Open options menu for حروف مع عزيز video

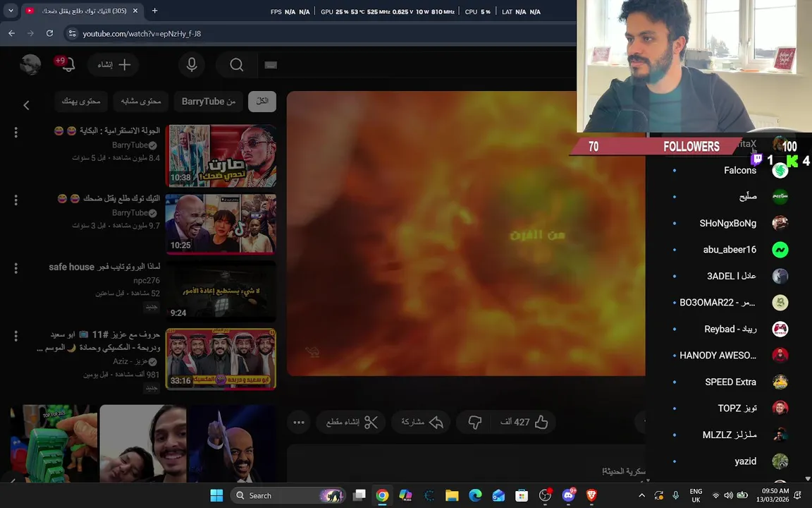(x=16, y=336)
